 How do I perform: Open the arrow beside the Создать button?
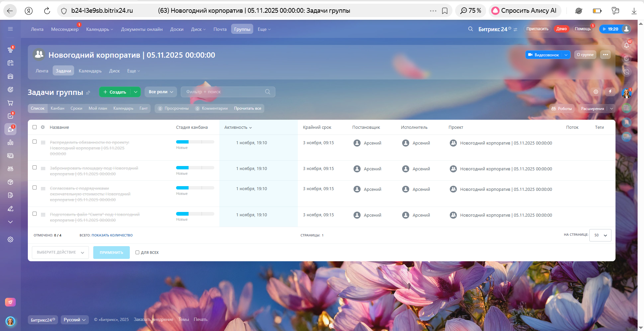(x=136, y=92)
